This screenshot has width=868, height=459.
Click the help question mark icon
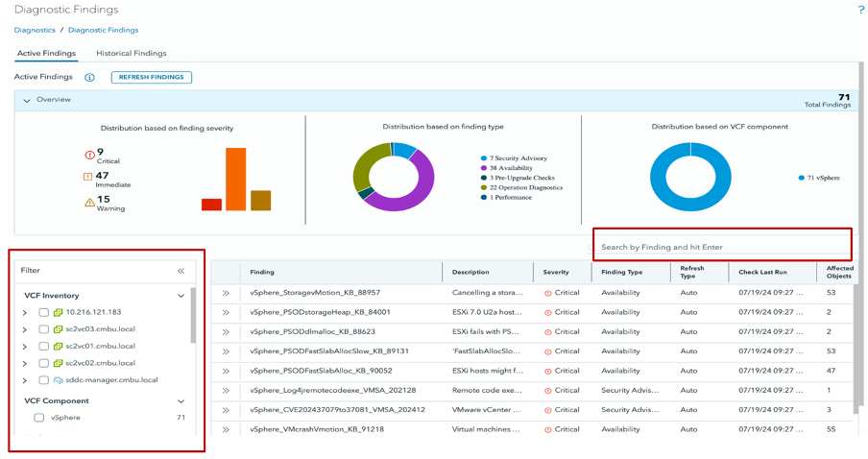click(861, 10)
